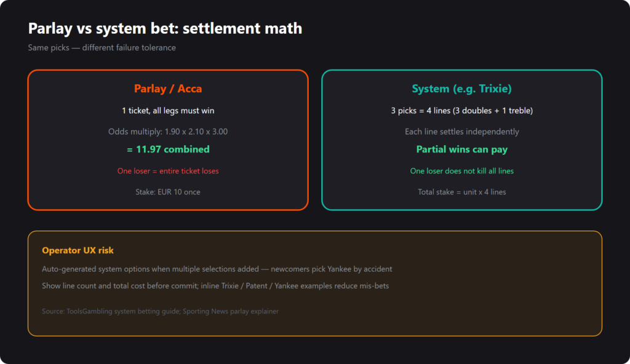Select 'Each line settles independently' text
The width and height of the screenshot is (630, 364).
(x=461, y=132)
